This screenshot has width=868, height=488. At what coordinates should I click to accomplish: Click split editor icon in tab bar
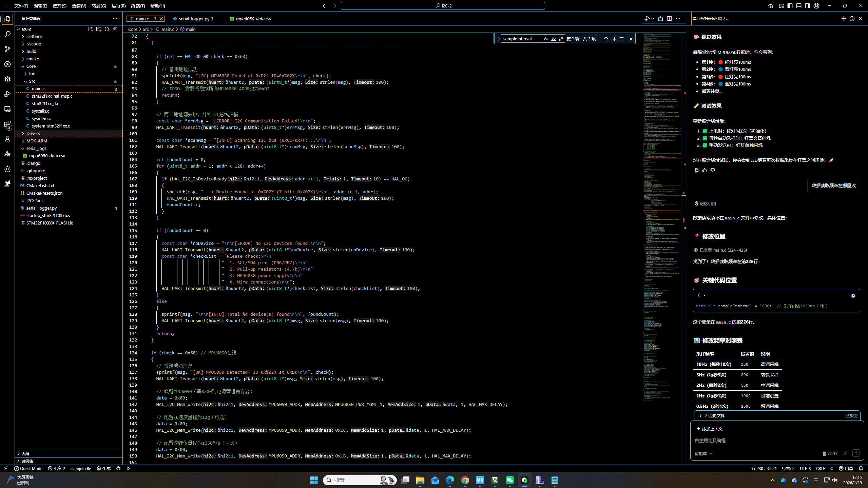pos(669,19)
